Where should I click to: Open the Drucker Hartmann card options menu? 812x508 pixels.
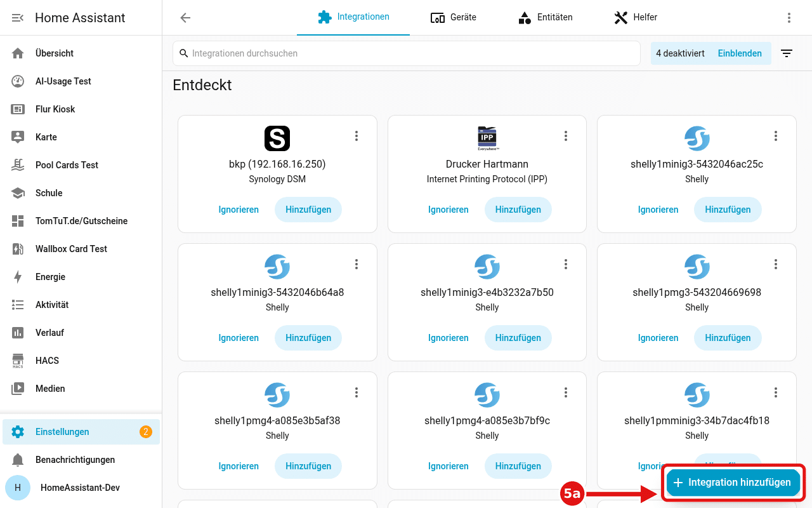[566, 136]
